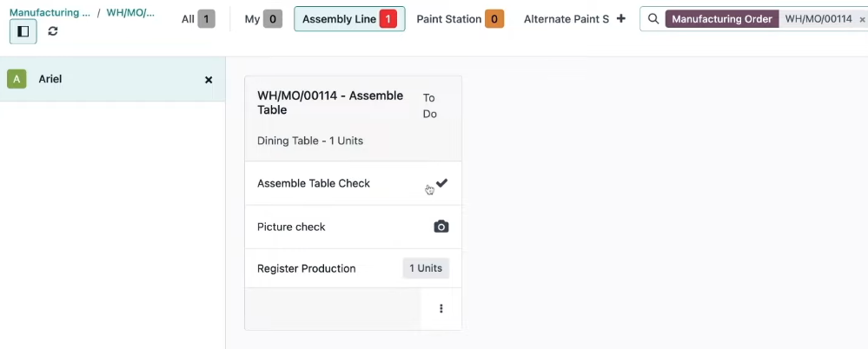
Task: Toggle the sidebar panel icon
Action: (x=23, y=31)
